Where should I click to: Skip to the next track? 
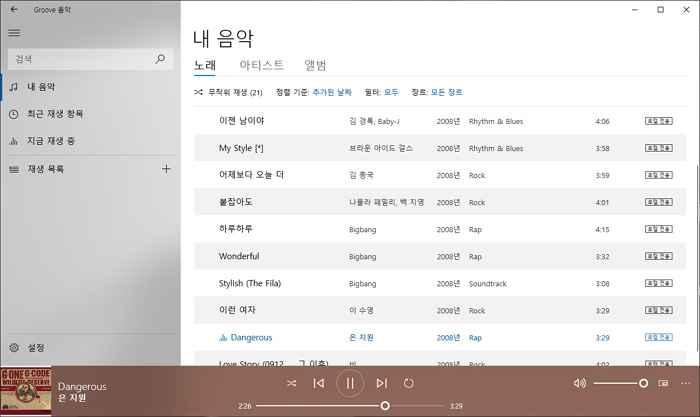381,383
